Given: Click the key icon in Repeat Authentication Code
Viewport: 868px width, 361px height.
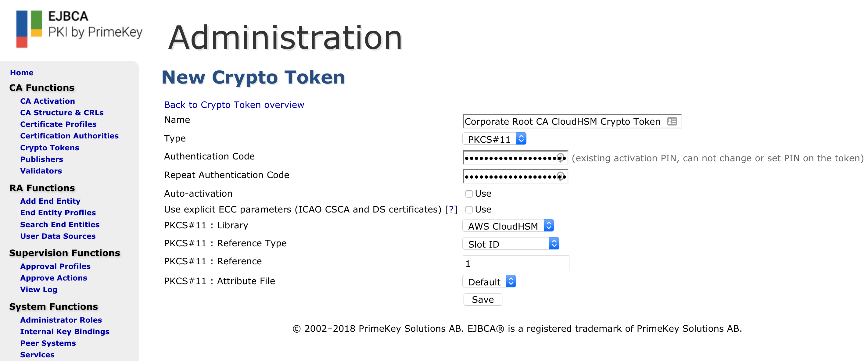Looking at the screenshot, I should 561,177.
